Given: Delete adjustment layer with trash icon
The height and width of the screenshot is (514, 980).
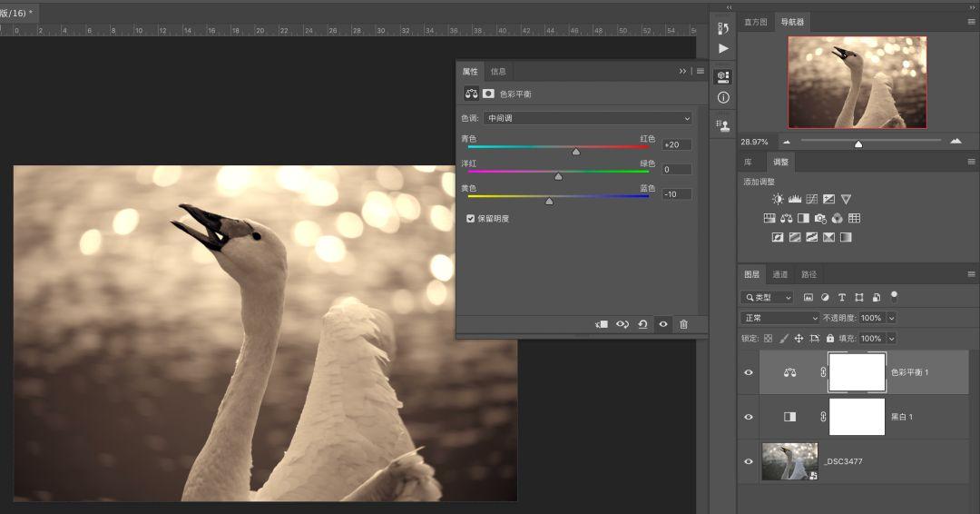Looking at the screenshot, I should (684, 324).
